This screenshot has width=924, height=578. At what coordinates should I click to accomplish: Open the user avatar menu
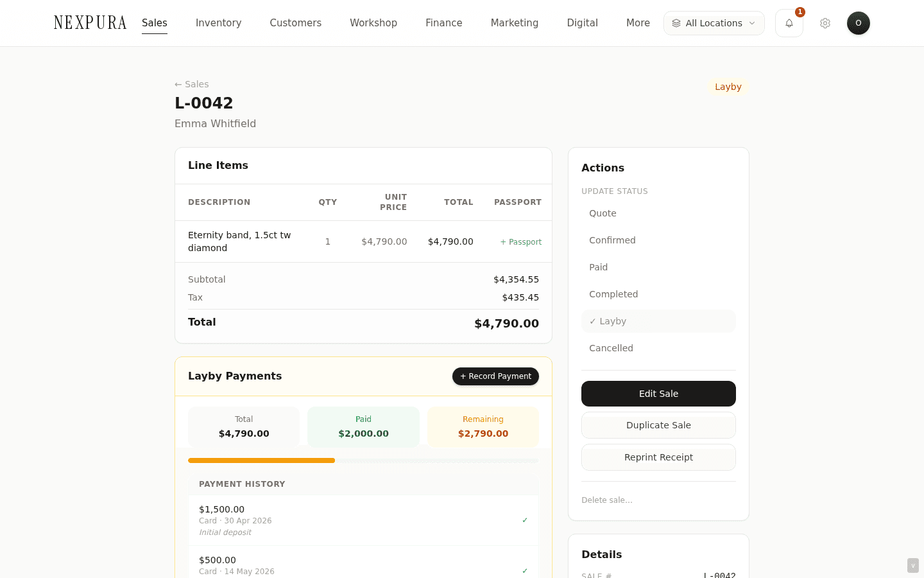click(859, 23)
